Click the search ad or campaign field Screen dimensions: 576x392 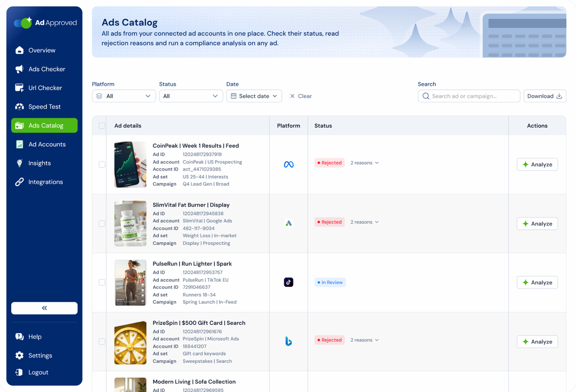click(x=469, y=96)
